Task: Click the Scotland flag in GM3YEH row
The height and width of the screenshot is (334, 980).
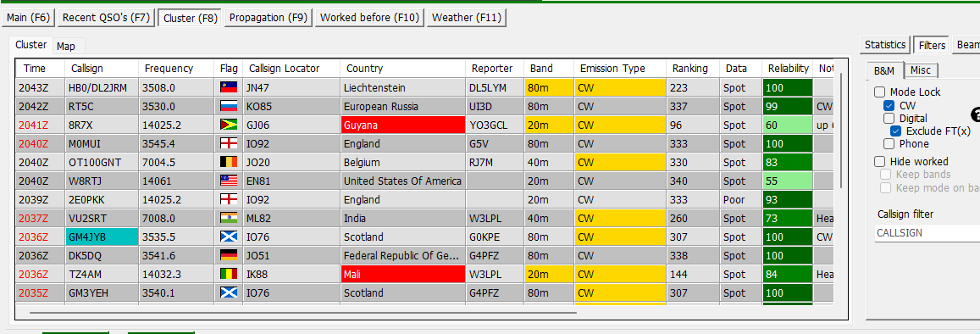Action: point(228,293)
